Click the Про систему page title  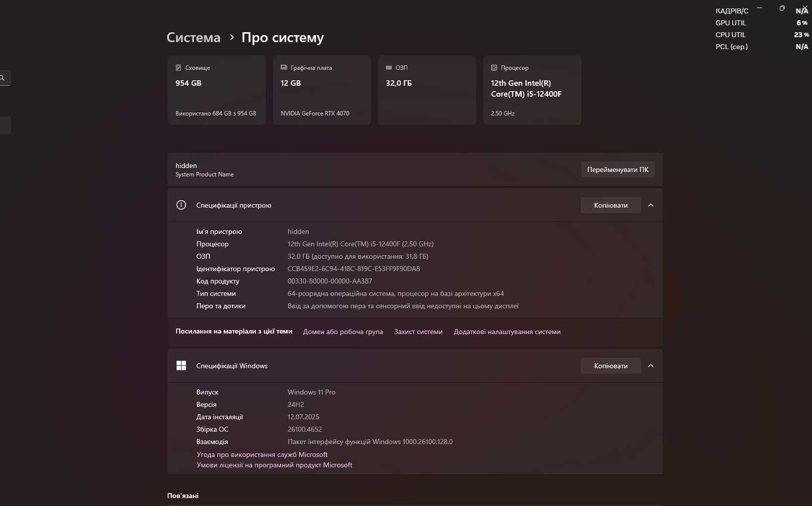tap(283, 38)
